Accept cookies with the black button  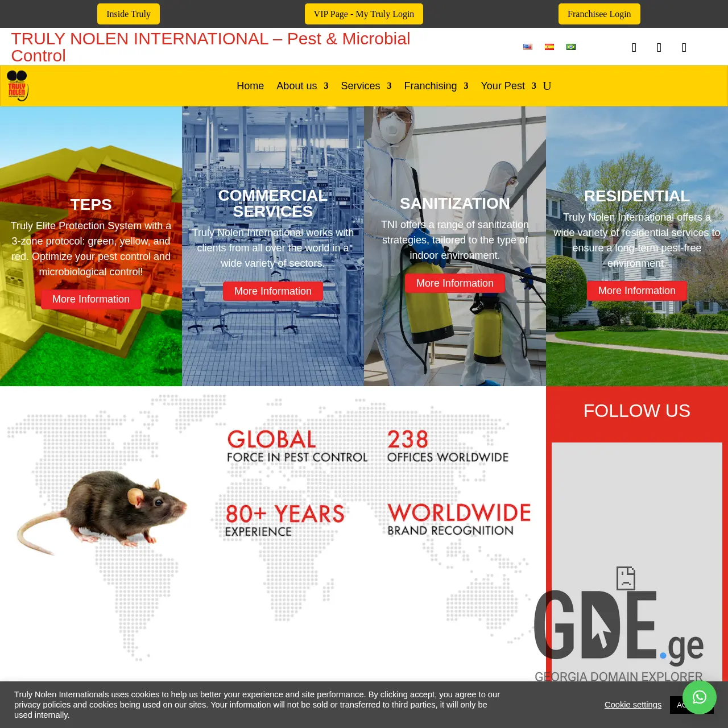tap(677, 705)
